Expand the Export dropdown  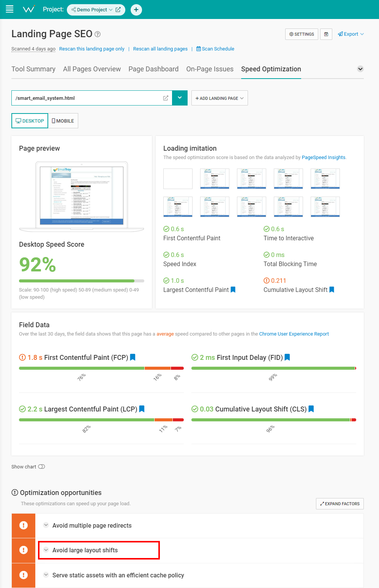pyautogui.click(x=351, y=34)
